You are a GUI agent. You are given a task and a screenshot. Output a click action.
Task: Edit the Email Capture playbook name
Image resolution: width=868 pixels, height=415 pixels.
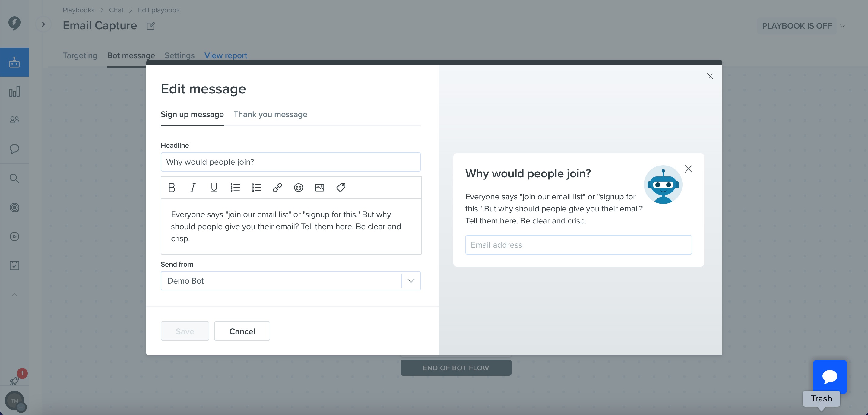(150, 26)
